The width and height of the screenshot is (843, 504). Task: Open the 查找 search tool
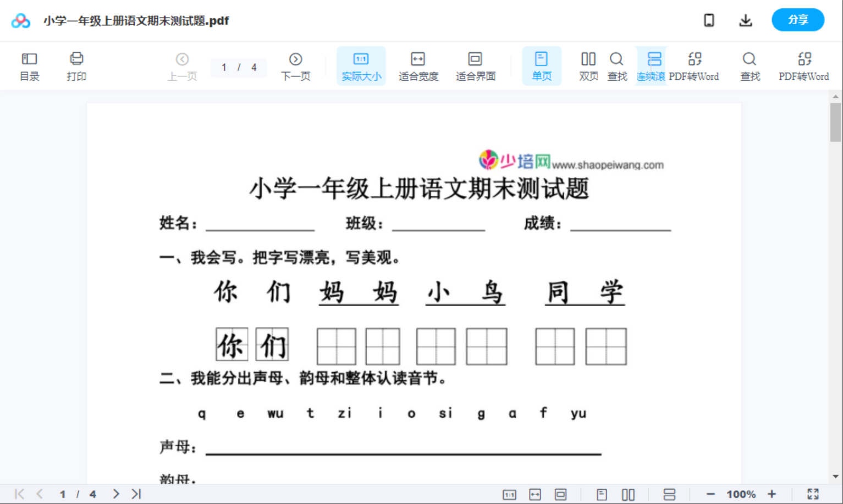(617, 65)
